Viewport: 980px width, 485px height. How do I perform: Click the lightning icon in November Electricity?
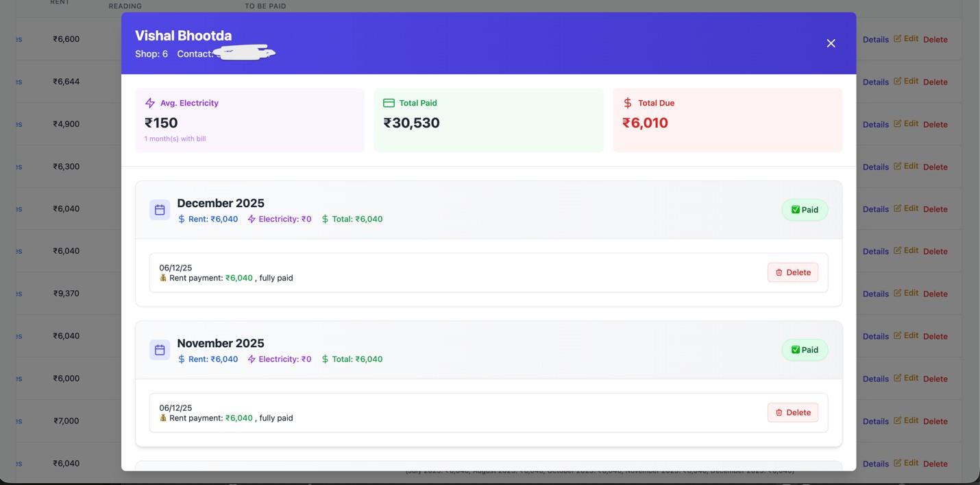tap(252, 359)
